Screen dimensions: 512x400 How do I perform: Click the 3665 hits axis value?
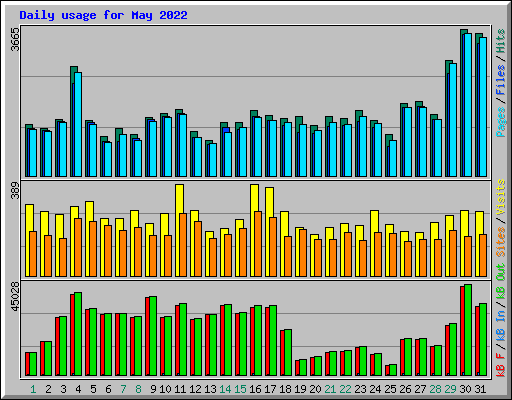(15, 40)
